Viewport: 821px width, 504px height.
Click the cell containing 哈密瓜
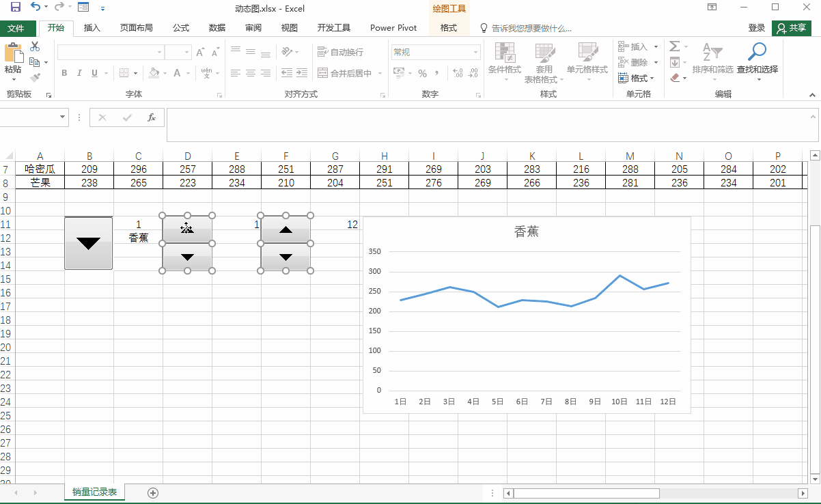pos(40,169)
